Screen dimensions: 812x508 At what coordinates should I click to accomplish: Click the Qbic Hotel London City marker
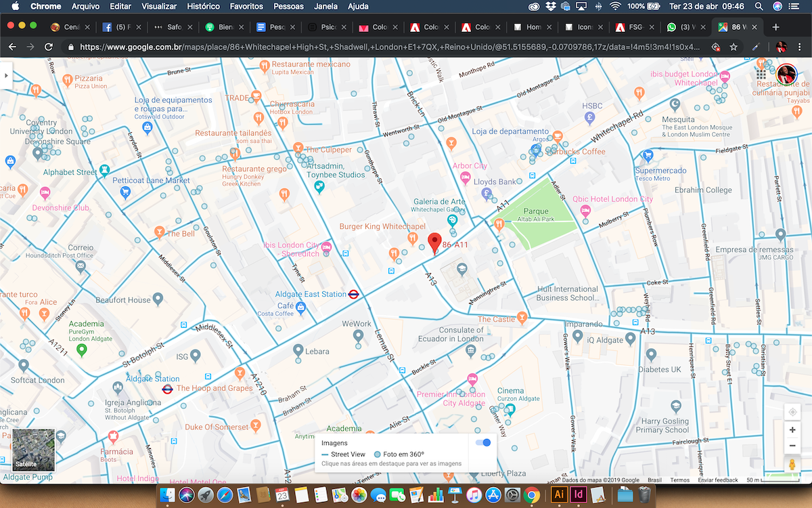tap(585, 210)
